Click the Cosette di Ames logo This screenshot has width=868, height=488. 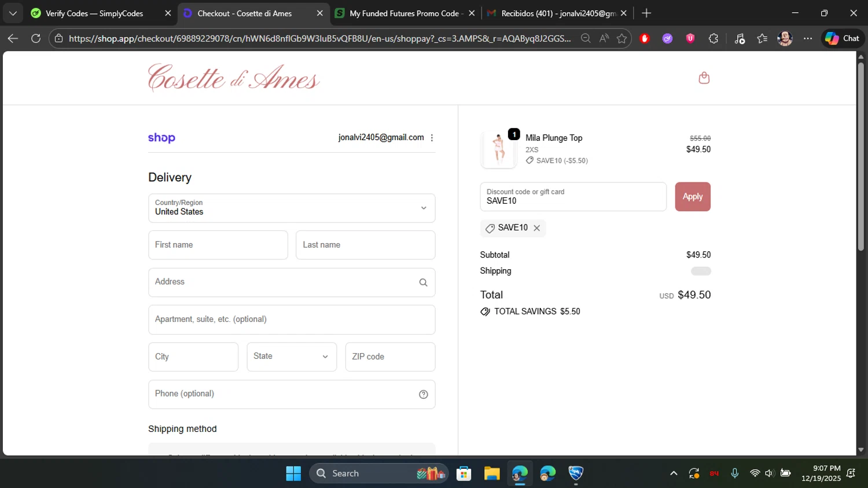234,78
